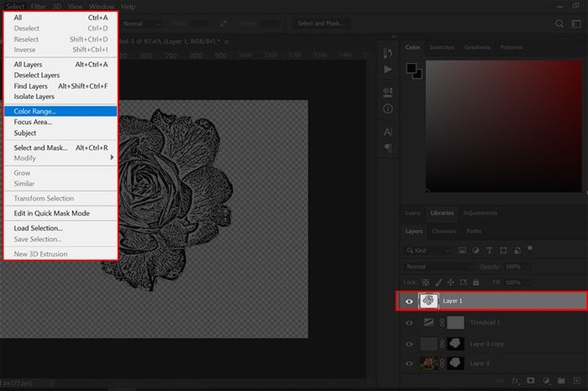Click prevent artboard auto-nesting lock icon
588x391 pixels.
coord(463,283)
